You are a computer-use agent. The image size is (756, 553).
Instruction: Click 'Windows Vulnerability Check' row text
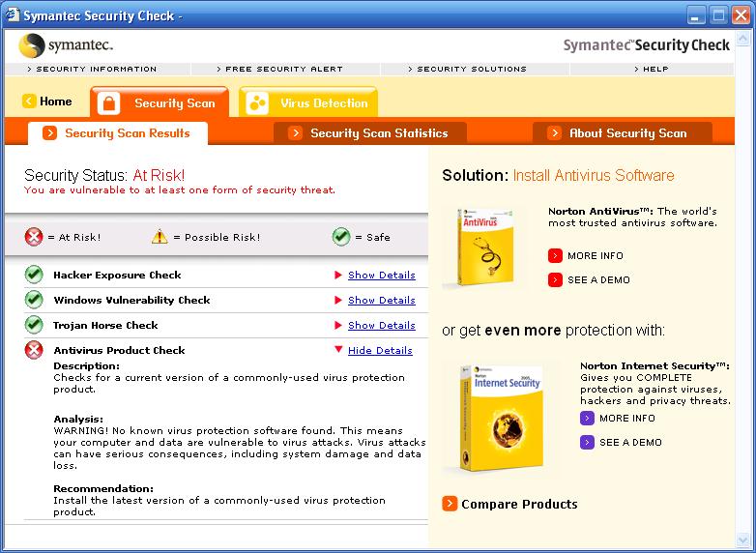[x=131, y=300]
